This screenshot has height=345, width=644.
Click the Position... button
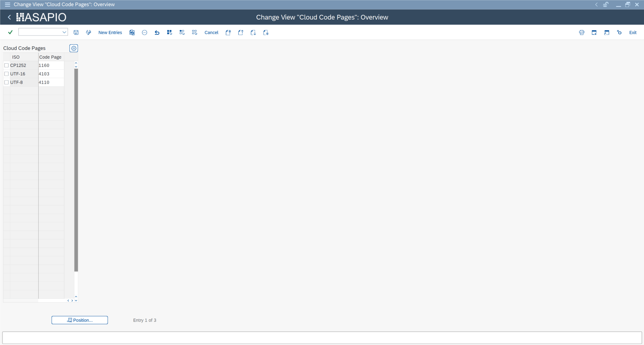(x=79, y=320)
